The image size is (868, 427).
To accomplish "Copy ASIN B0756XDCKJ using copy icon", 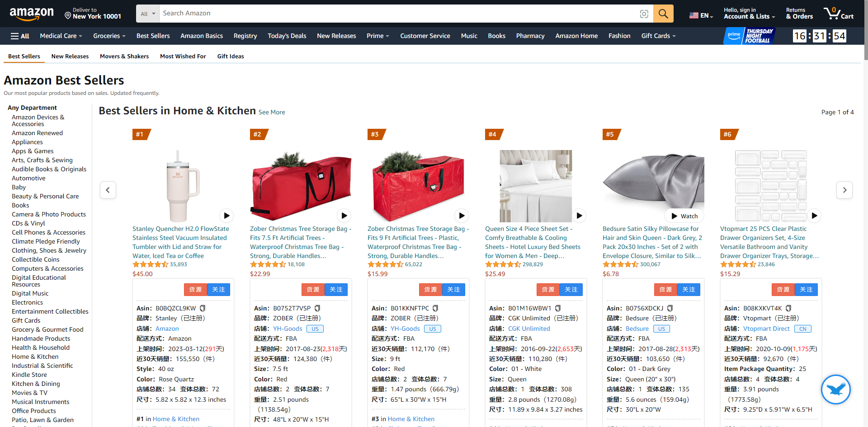I will tap(670, 308).
